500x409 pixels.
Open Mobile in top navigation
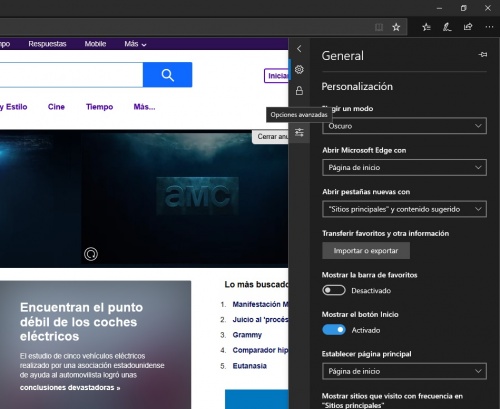click(95, 44)
